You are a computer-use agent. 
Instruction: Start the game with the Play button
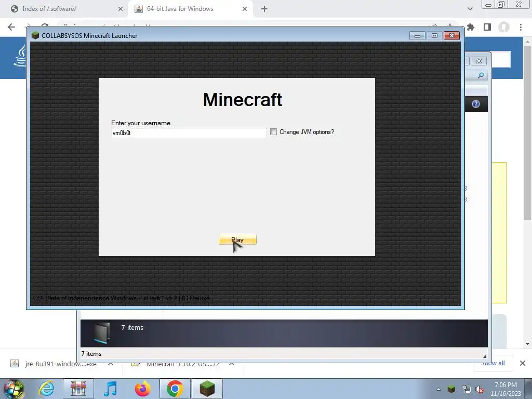[x=237, y=240]
